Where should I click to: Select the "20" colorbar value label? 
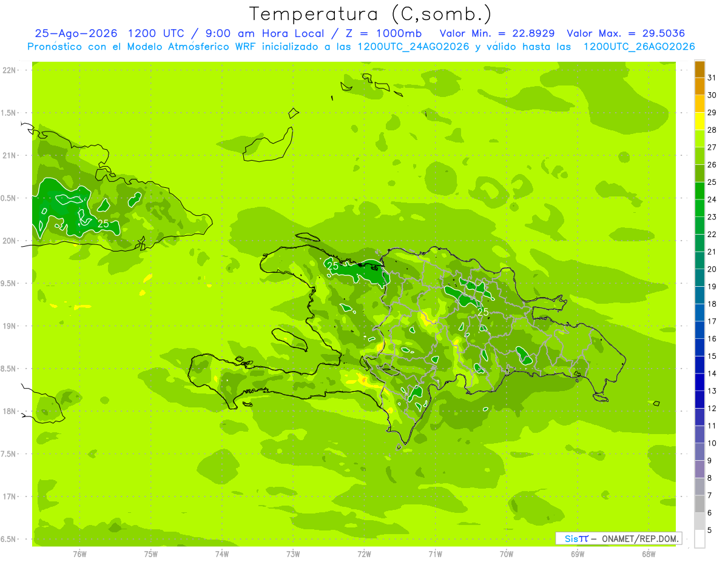[x=712, y=269]
